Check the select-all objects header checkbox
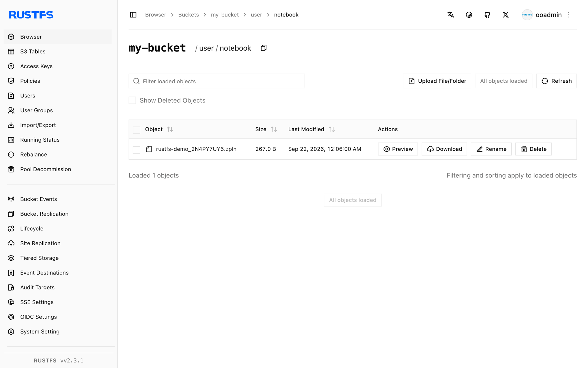588x368 pixels. [x=136, y=130]
